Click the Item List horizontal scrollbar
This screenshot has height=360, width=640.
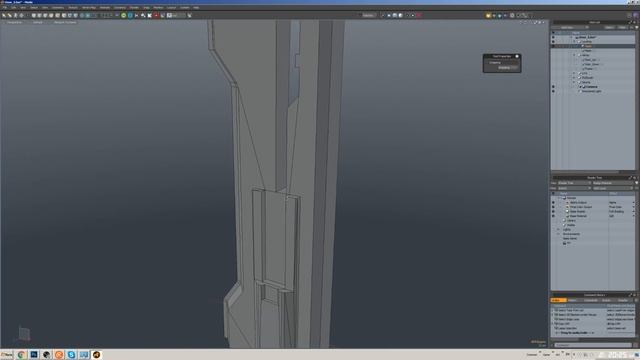[585, 172]
